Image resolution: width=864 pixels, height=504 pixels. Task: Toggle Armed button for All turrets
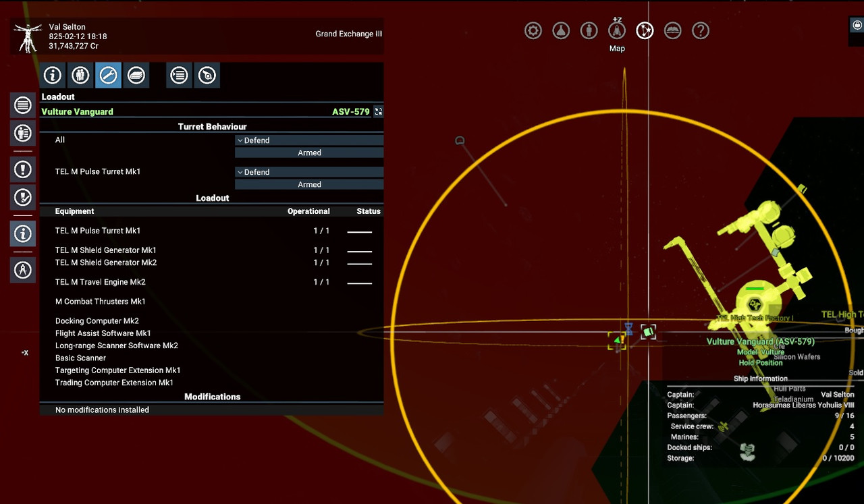(x=309, y=152)
